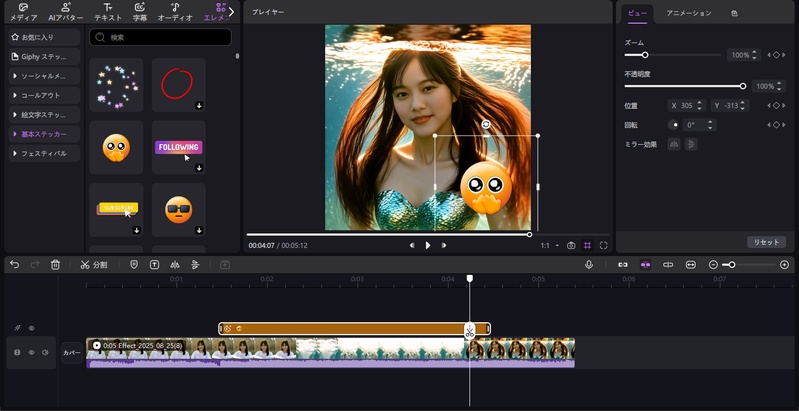Expand the フェスティバル category
799x411 pixels.
[44, 153]
